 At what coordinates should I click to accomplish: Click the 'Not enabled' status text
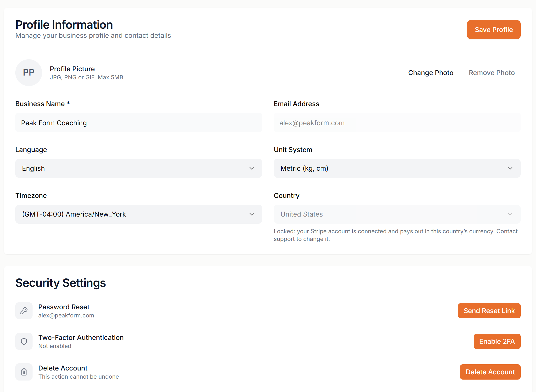[55, 346]
